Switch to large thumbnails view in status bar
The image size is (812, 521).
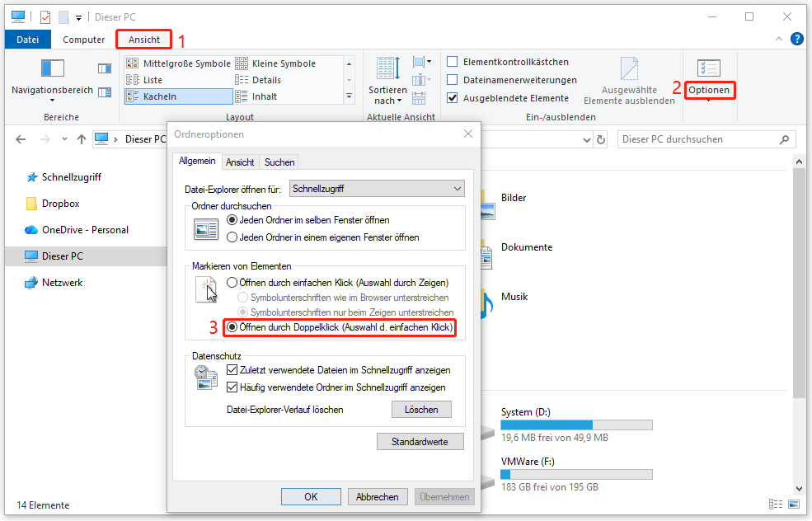pyautogui.click(x=793, y=504)
